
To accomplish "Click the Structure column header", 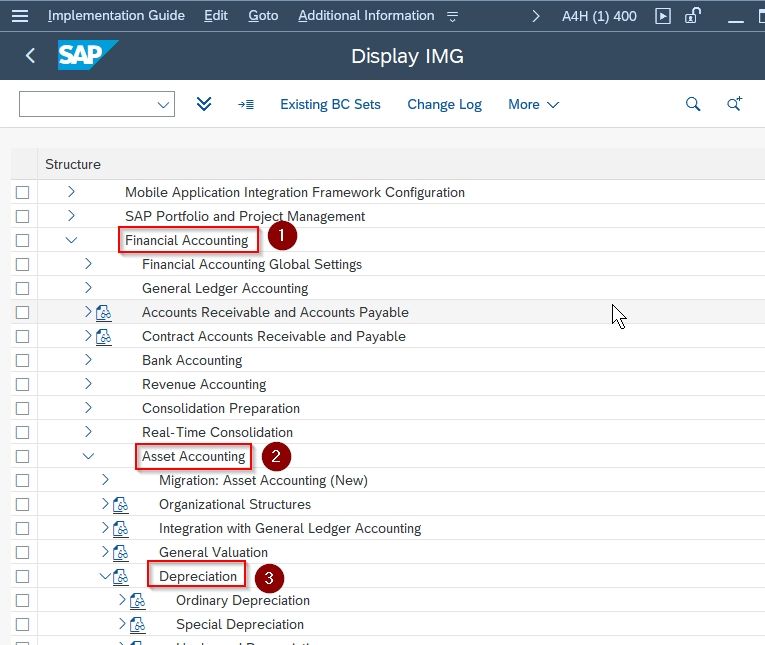I will [73, 164].
